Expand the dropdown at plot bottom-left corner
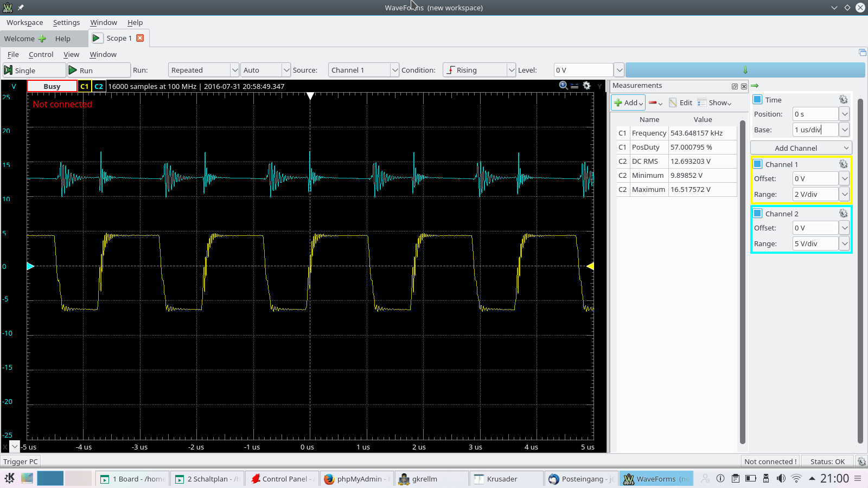868x488 pixels. [15, 446]
